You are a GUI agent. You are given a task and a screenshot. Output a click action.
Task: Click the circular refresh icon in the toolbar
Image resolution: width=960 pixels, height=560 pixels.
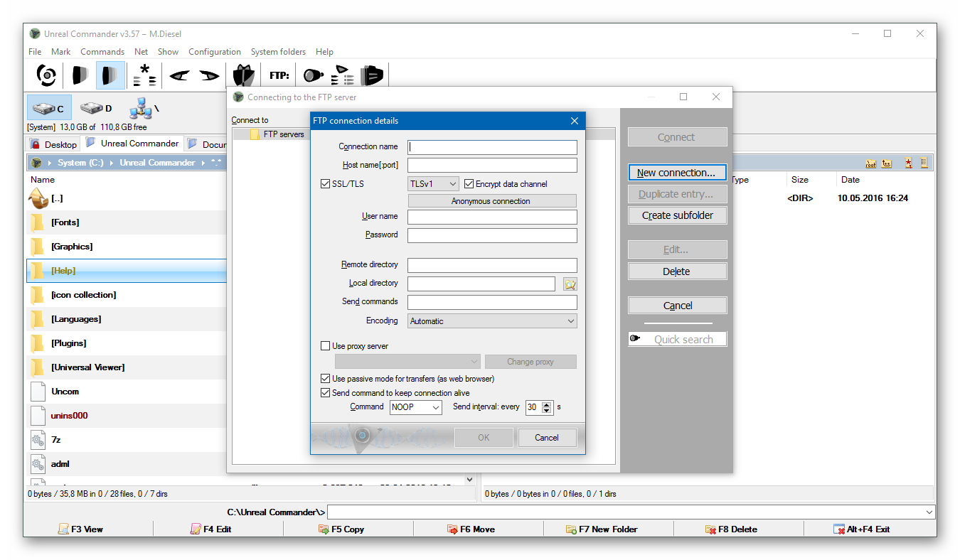coord(46,75)
